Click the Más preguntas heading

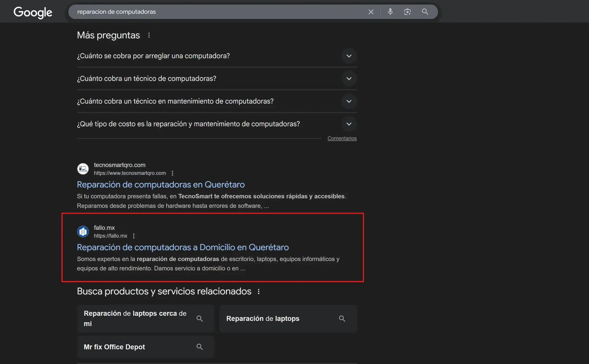(x=108, y=35)
